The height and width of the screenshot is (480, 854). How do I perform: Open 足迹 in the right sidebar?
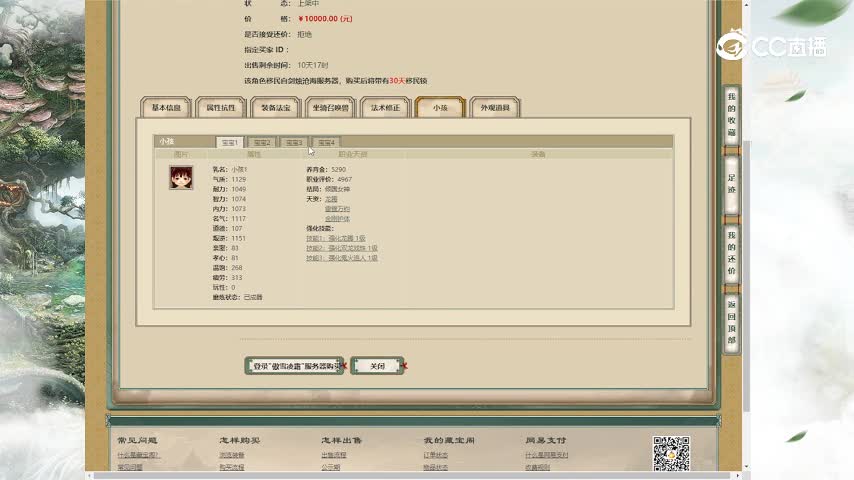(731, 184)
